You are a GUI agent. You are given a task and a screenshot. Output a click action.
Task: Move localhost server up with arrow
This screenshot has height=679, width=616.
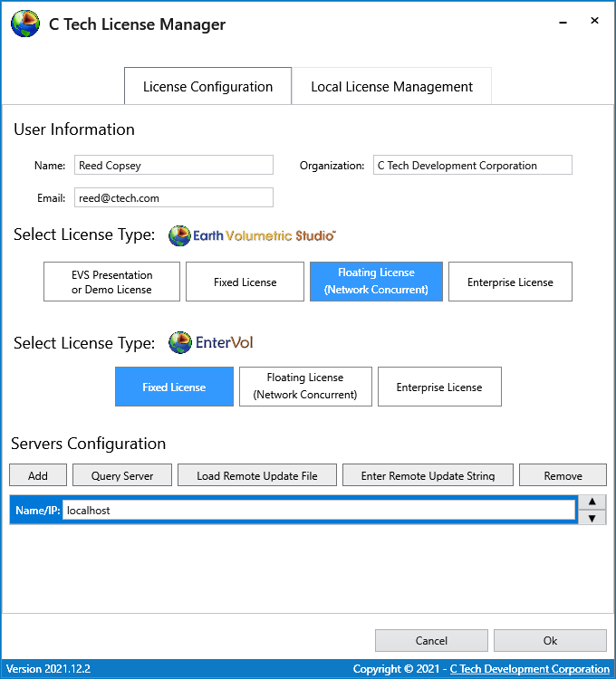pos(592,502)
